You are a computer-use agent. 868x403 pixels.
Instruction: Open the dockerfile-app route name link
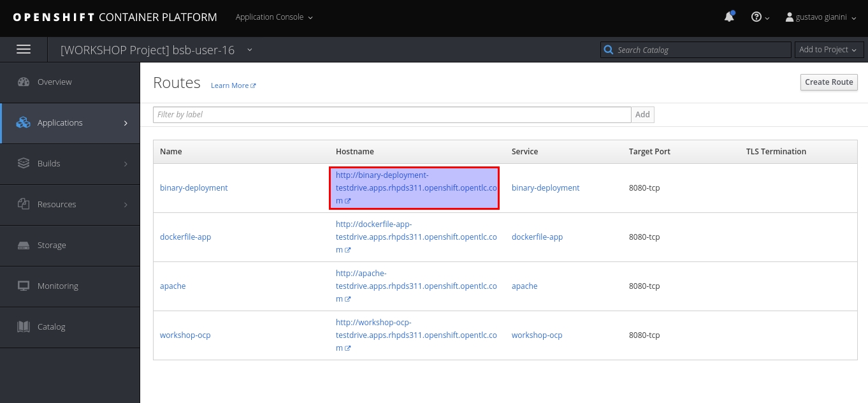pyautogui.click(x=185, y=237)
